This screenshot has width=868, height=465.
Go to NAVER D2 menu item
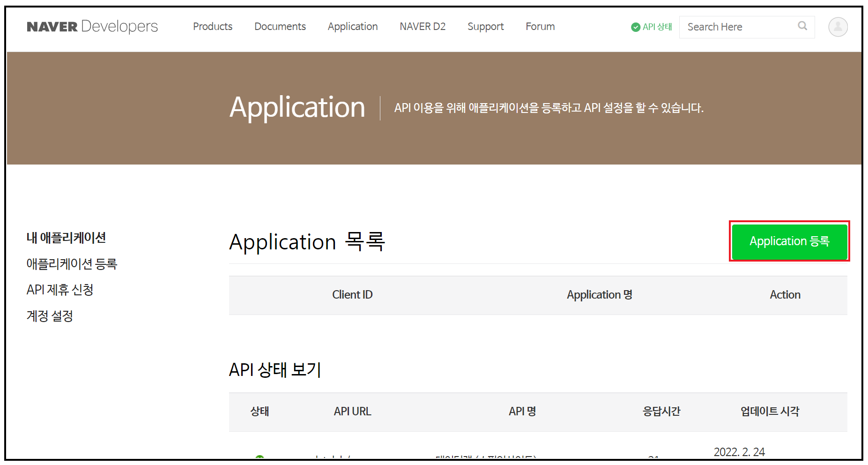[x=423, y=27]
